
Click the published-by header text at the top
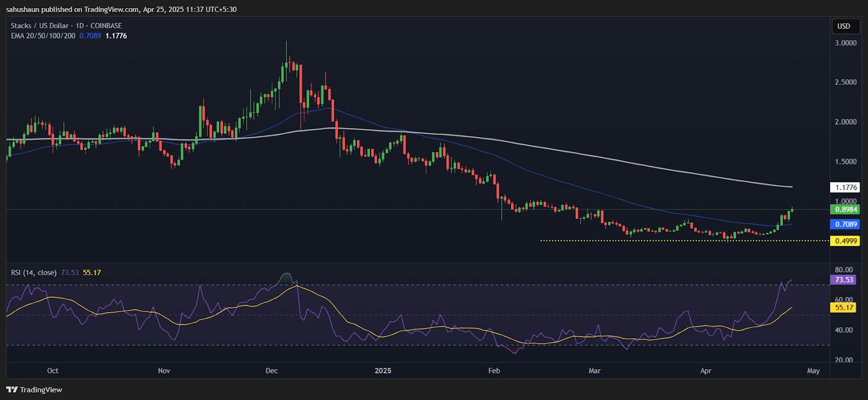[x=122, y=9]
